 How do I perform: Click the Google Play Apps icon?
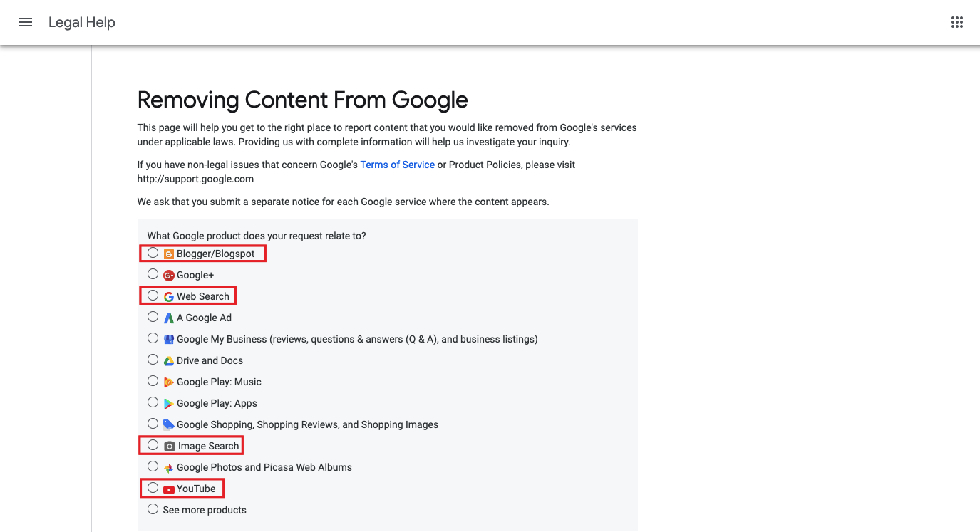(x=169, y=403)
